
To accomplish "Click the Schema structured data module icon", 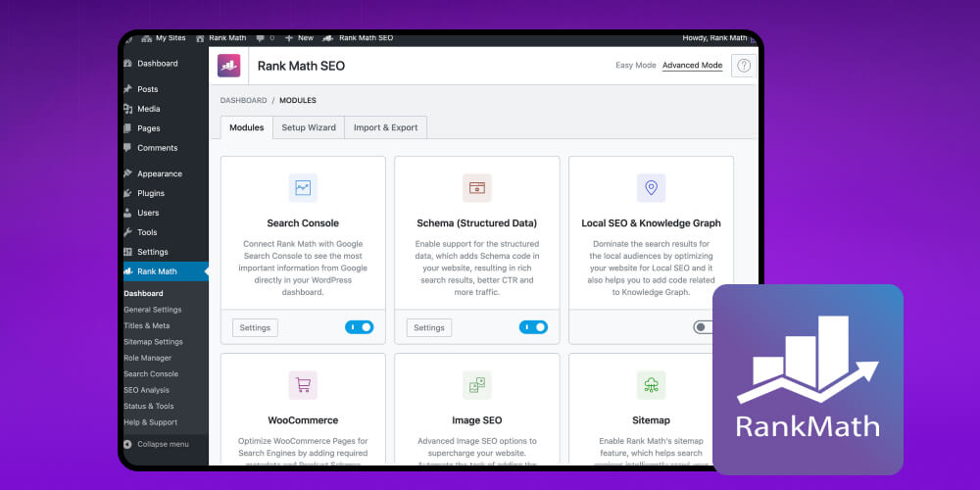I will 477,188.
